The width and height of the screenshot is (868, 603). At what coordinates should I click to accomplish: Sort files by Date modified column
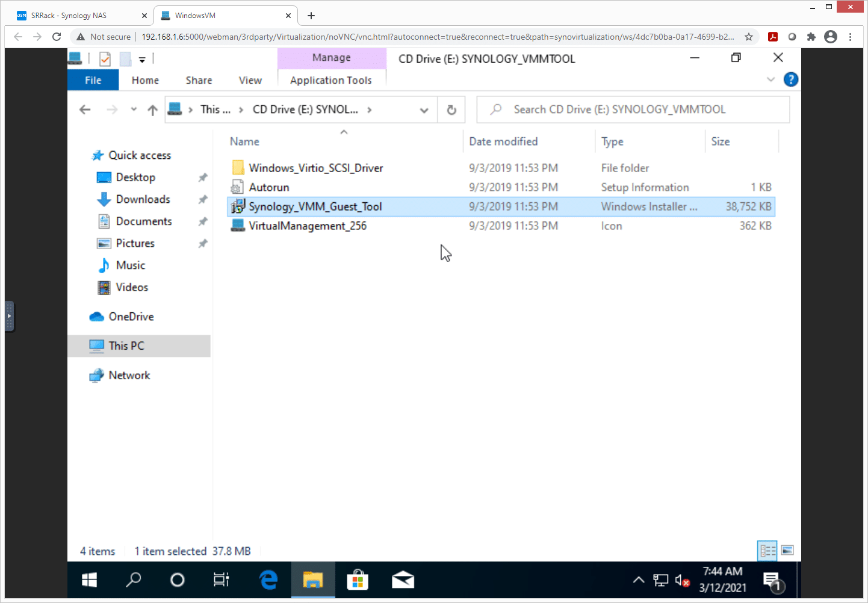(503, 141)
